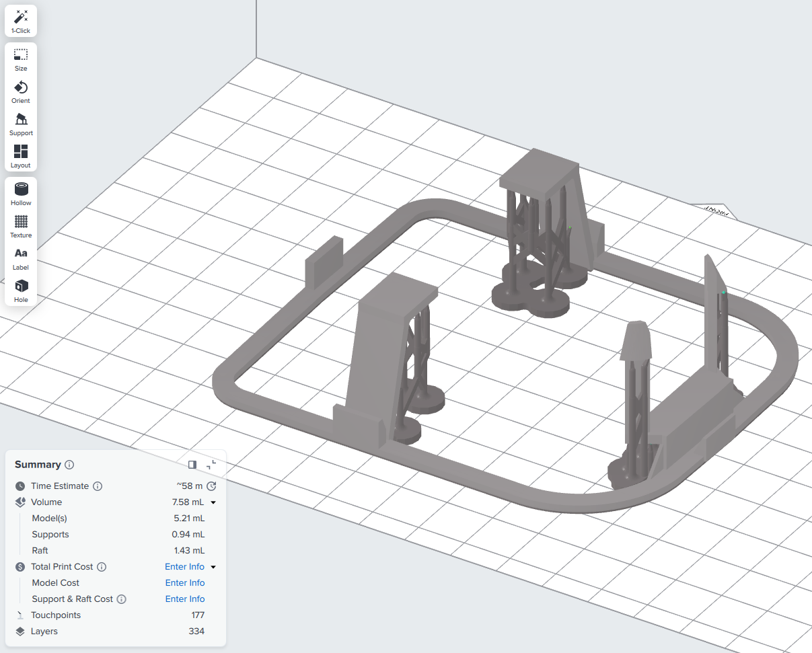Viewport: 812px width, 653px height.
Task: Click the Total Print Cost info icon
Action: 102,567
